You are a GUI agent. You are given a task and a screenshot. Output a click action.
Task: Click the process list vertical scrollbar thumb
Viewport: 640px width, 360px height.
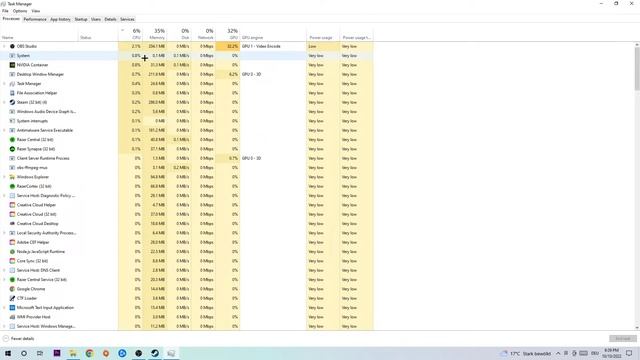637,68
